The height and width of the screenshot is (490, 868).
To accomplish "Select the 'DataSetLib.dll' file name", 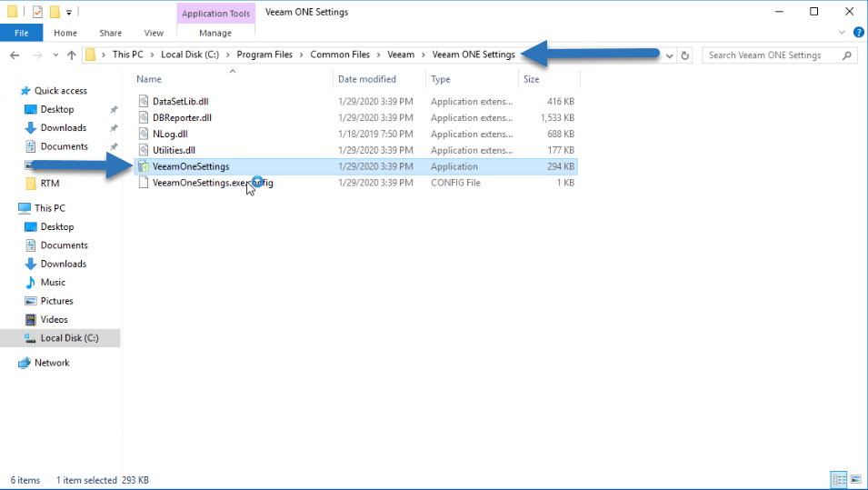I will pos(181,101).
